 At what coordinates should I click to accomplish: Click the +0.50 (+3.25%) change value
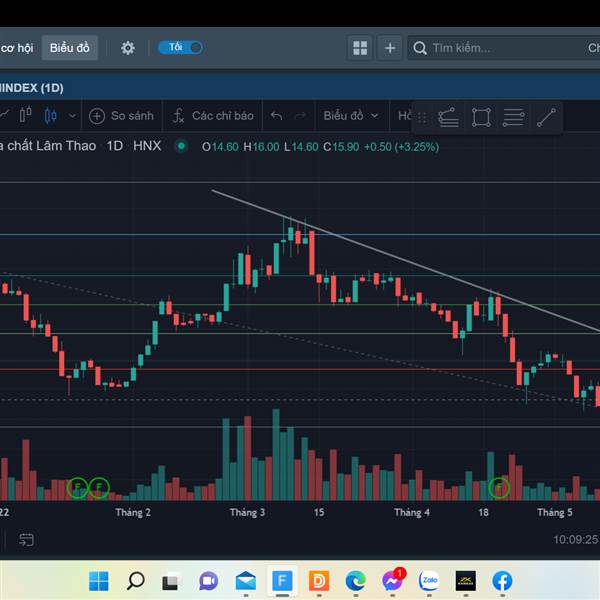click(x=401, y=147)
